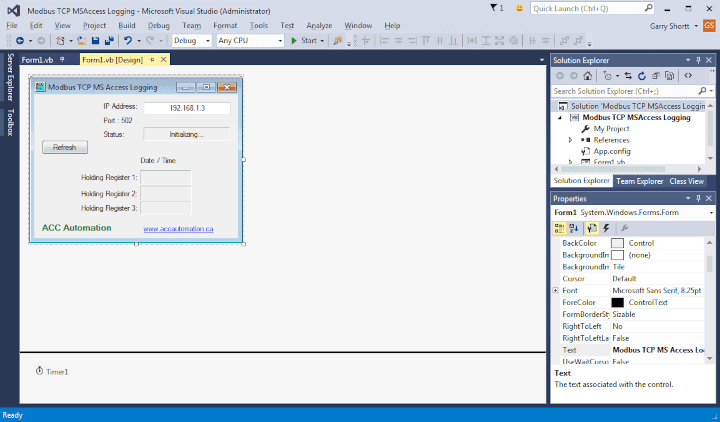This screenshot has width=720, height=422.
Task: Open the Toolbox side tab
Action: click(x=10, y=122)
